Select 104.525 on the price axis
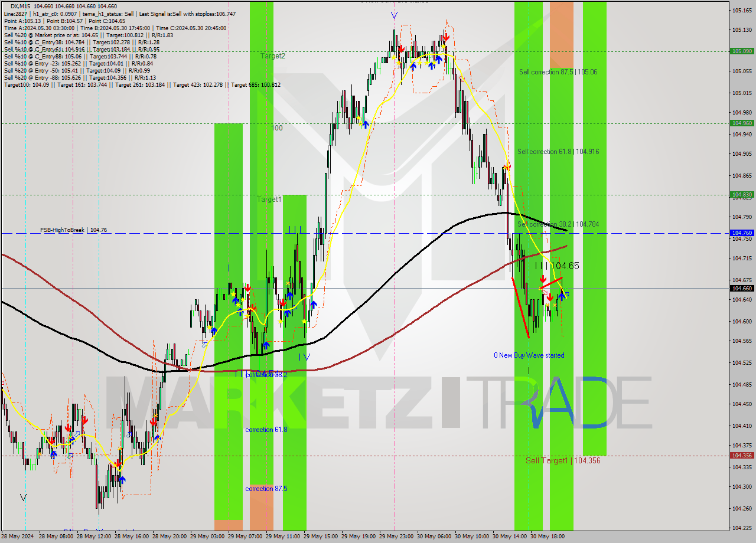This screenshot has height=543, width=756. 742,363
